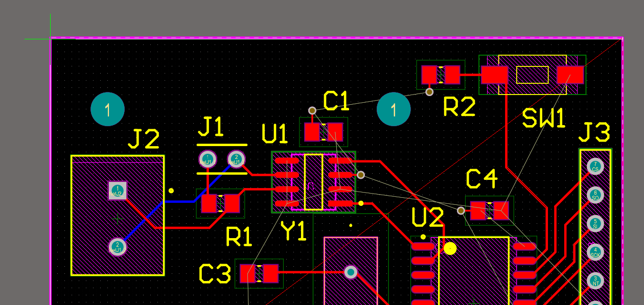644x305 pixels.
Task: Select the via just below resistor R2
Action: tap(429, 92)
